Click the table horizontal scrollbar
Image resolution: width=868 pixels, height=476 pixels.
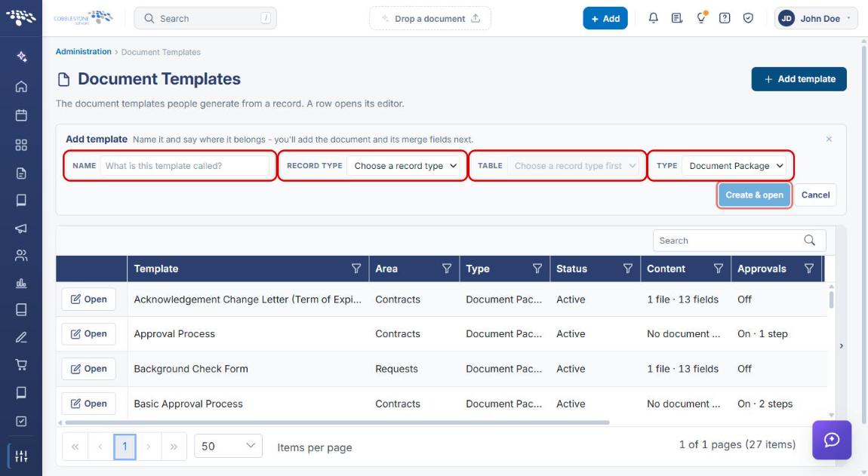pyautogui.click(x=337, y=422)
